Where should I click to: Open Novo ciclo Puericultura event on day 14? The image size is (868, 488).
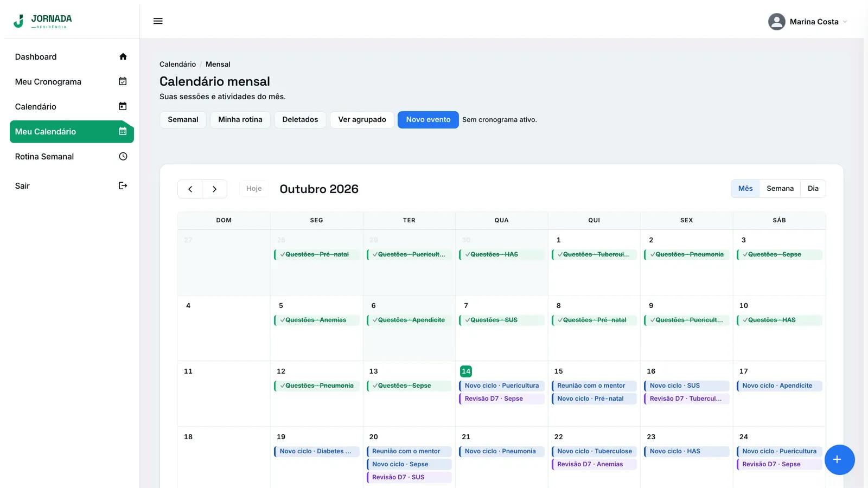(x=502, y=386)
